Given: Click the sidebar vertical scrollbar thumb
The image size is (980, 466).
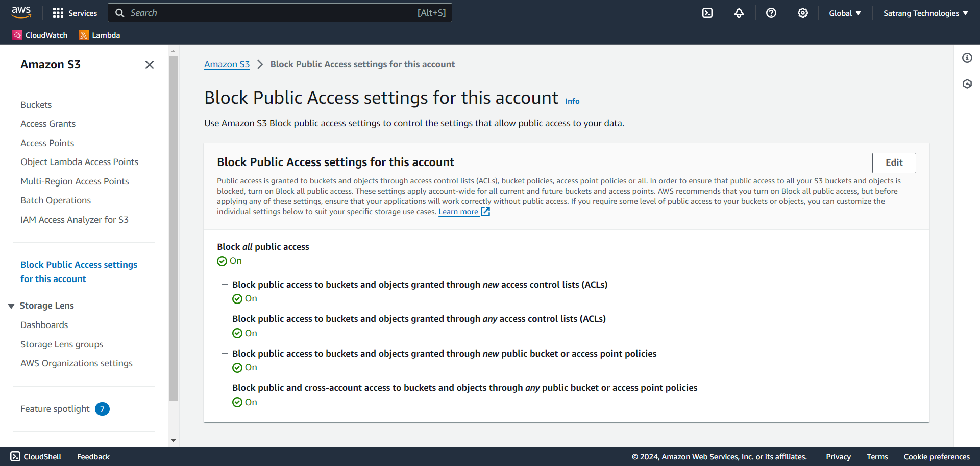Looking at the screenshot, I should point(174,228).
